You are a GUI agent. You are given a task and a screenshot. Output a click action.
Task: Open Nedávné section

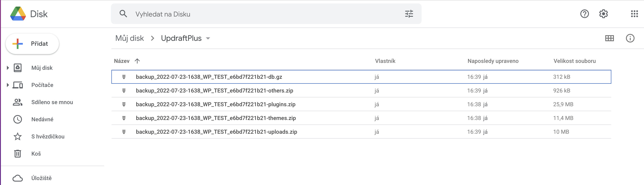point(42,119)
